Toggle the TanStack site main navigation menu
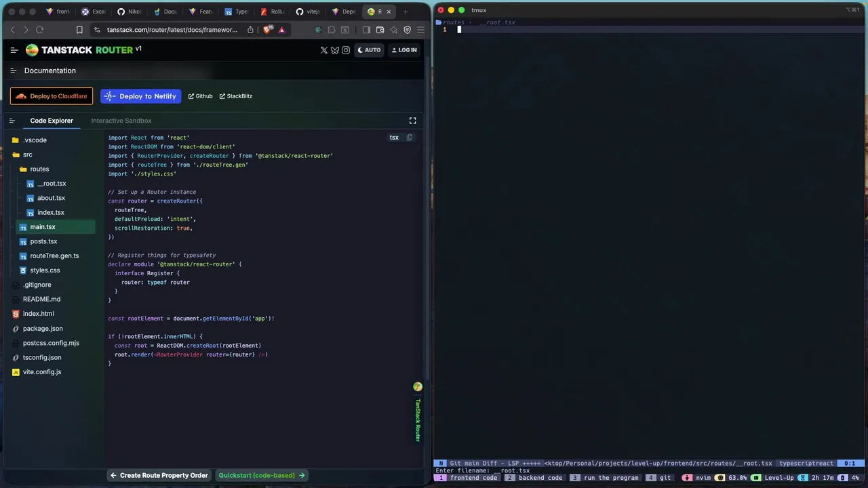This screenshot has height=488, width=868. click(14, 50)
